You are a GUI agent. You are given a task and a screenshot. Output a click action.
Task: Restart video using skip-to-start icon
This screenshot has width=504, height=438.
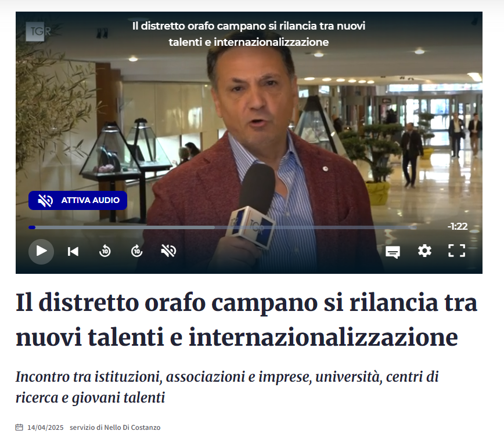tap(73, 251)
